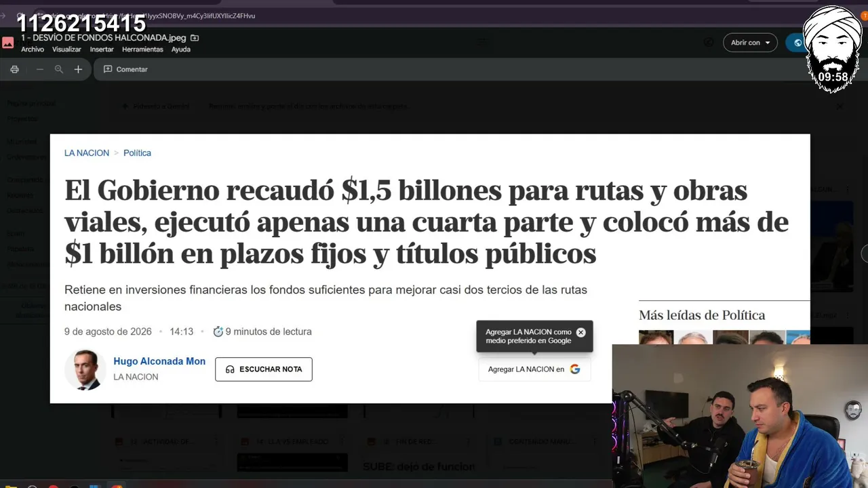Click the headline 'El Gobierno recaudó $1,5 billones'

[426, 222]
